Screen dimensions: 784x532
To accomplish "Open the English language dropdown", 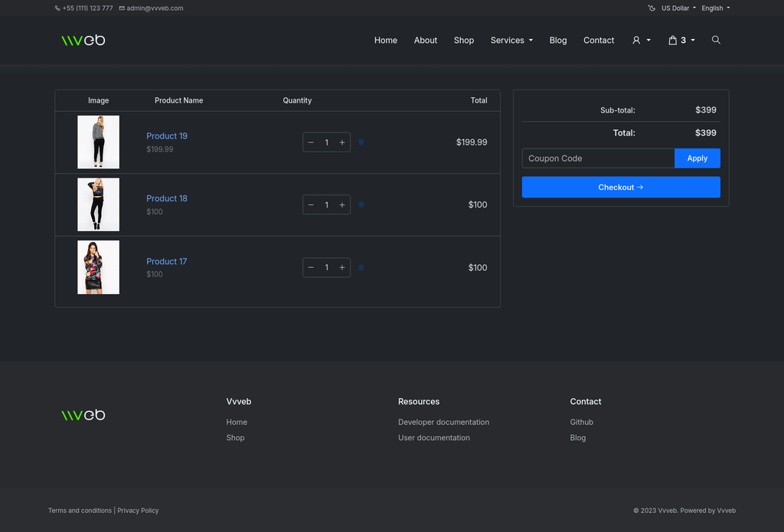I will pos(716,8).
